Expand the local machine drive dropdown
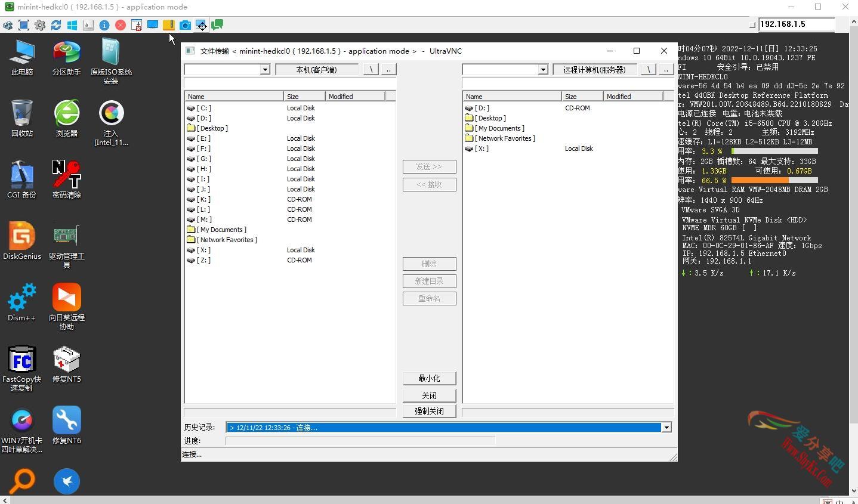 pyautogui.click(x=265, y=70)
